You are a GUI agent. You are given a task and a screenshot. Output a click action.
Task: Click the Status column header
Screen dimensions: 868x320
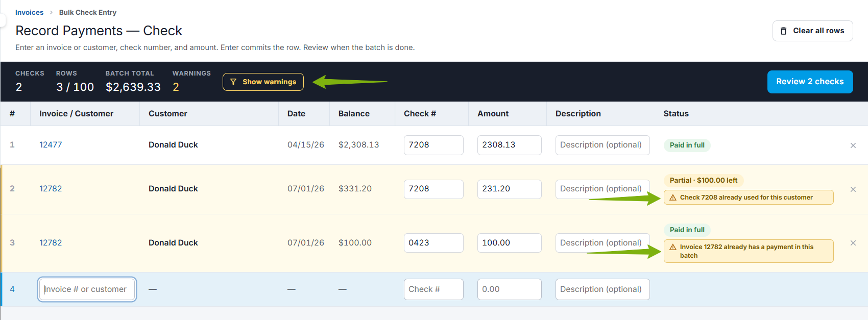click(x=676, y=113)
